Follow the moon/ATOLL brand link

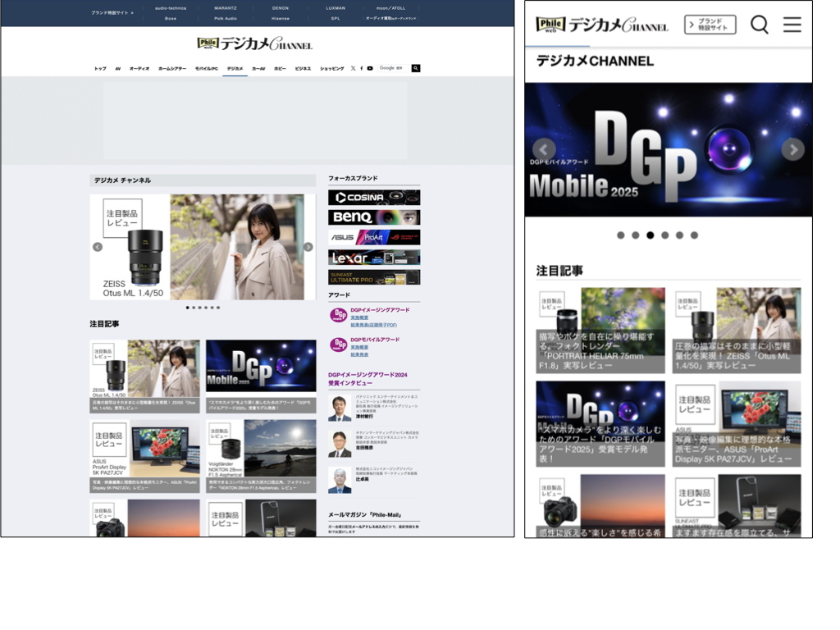click(x=391, y=8)
